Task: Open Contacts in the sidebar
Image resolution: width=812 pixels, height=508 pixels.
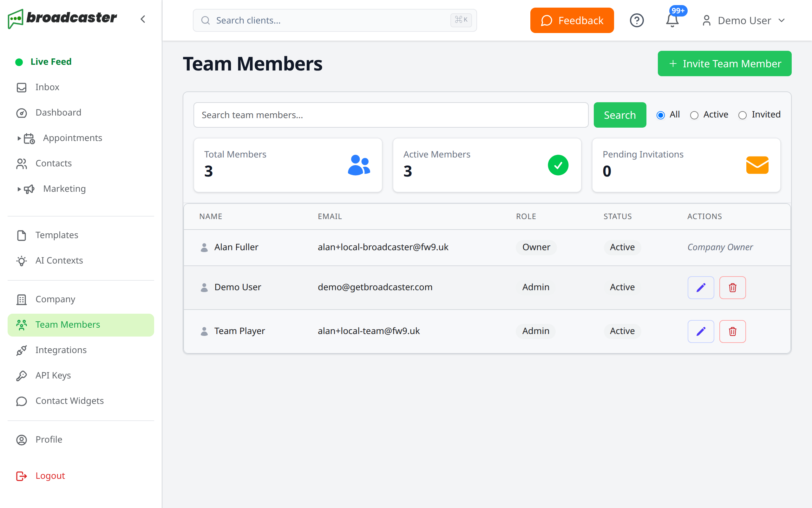Action: [x=81, y=164]
